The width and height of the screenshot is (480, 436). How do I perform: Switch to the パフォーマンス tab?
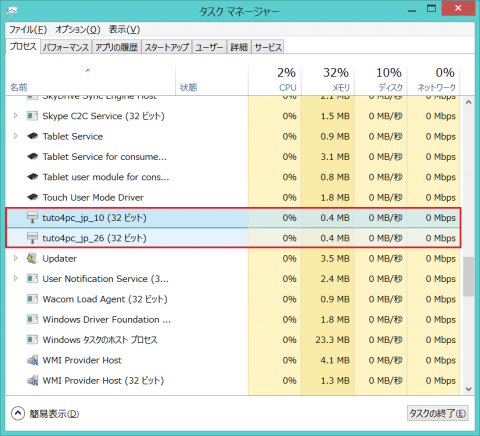pos(66,47)
